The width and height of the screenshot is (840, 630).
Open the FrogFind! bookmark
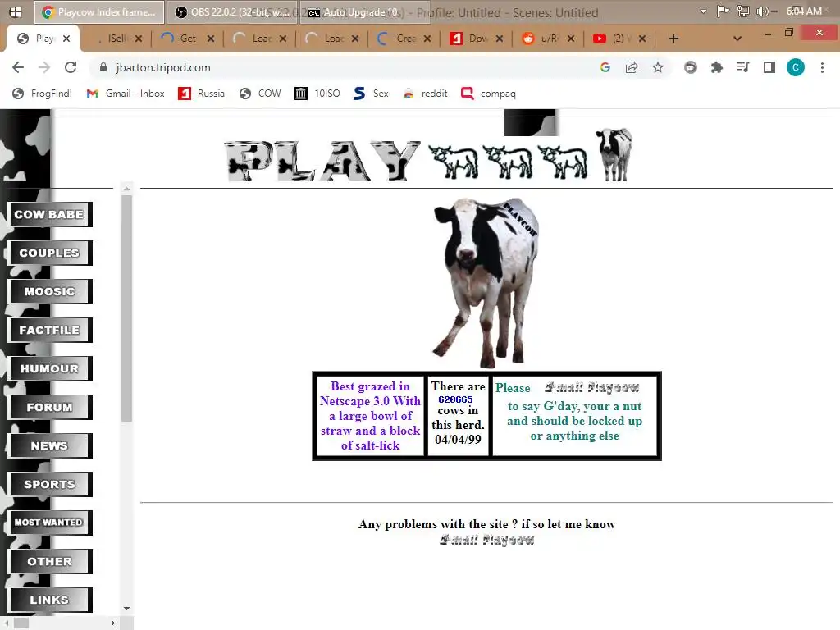point(43,94)
